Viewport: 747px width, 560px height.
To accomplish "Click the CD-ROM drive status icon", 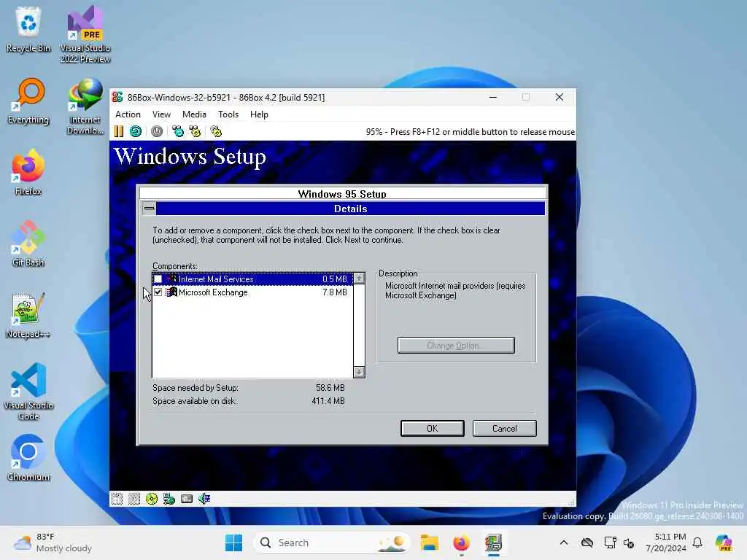I will click(152, 499).
